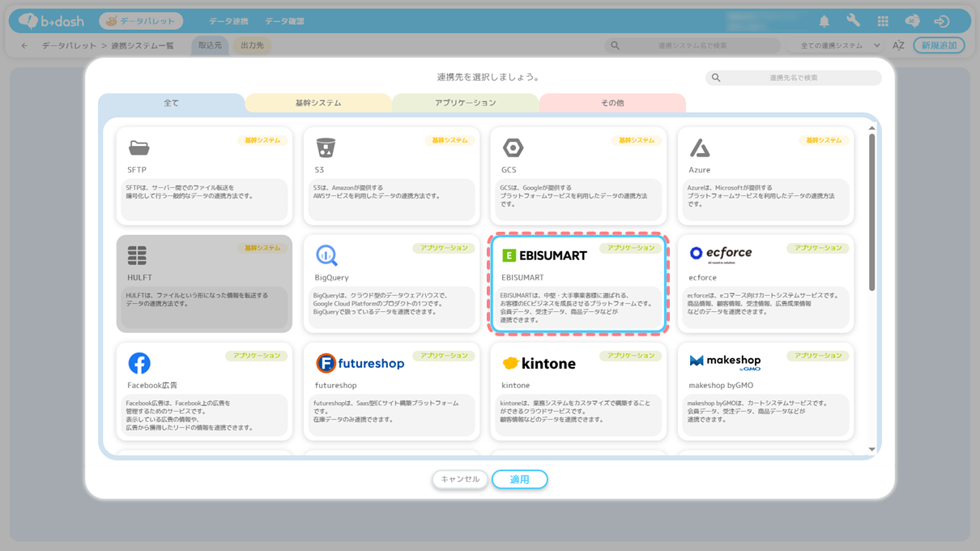Viewport: 980px width, 551px height.
Task: Select the 出力先 tab
Action: coord(252,45)
